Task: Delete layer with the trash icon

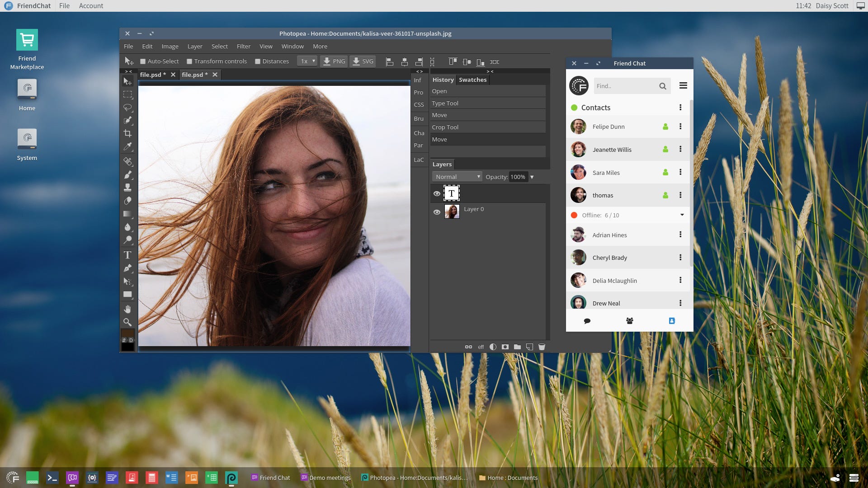Action: [x=542, y=347]
